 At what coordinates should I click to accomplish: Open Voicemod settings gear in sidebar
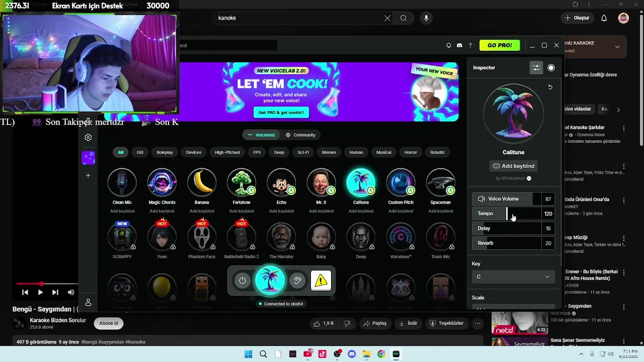(88, 137)
